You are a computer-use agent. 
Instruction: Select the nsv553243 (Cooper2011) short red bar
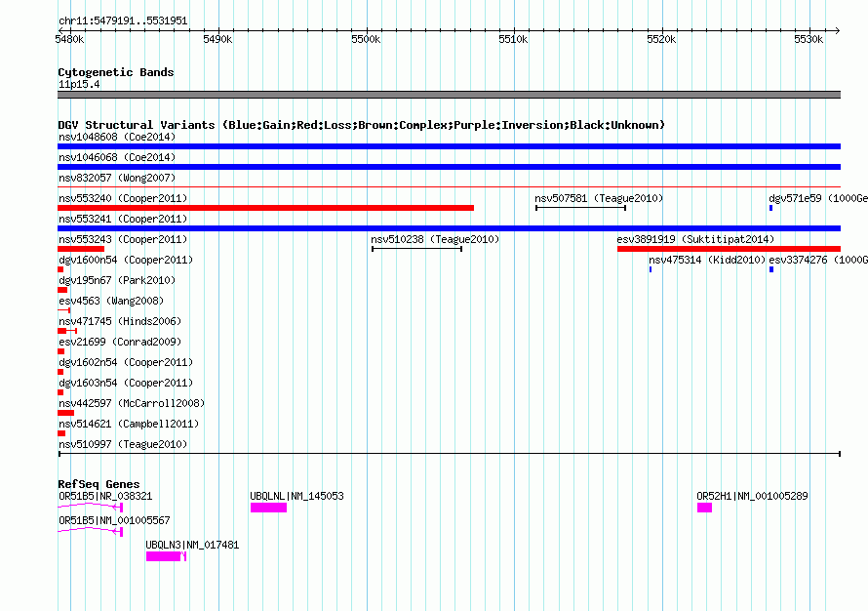[81, 249]
